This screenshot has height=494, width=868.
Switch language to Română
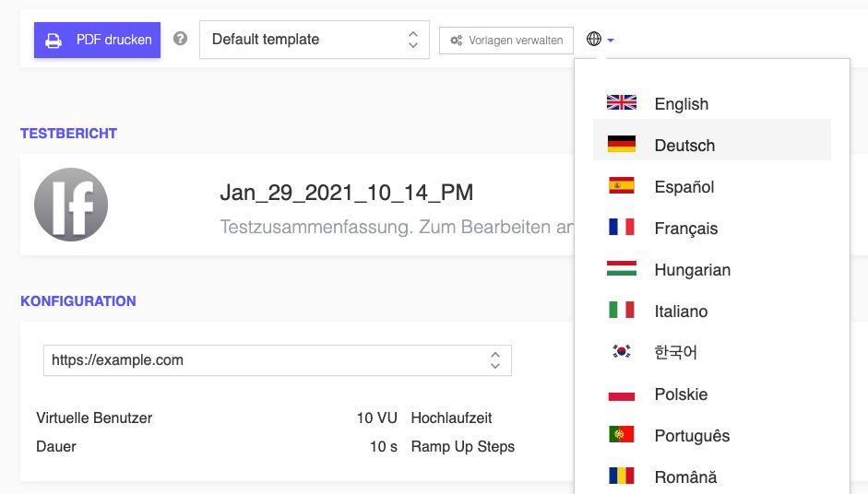pos(685,477)
